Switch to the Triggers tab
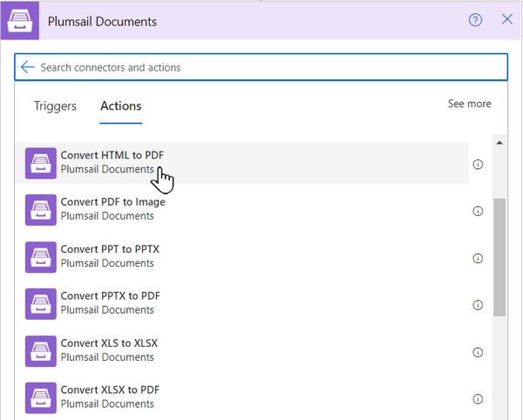This screenshot has width=523, height=420. [55, 106]
